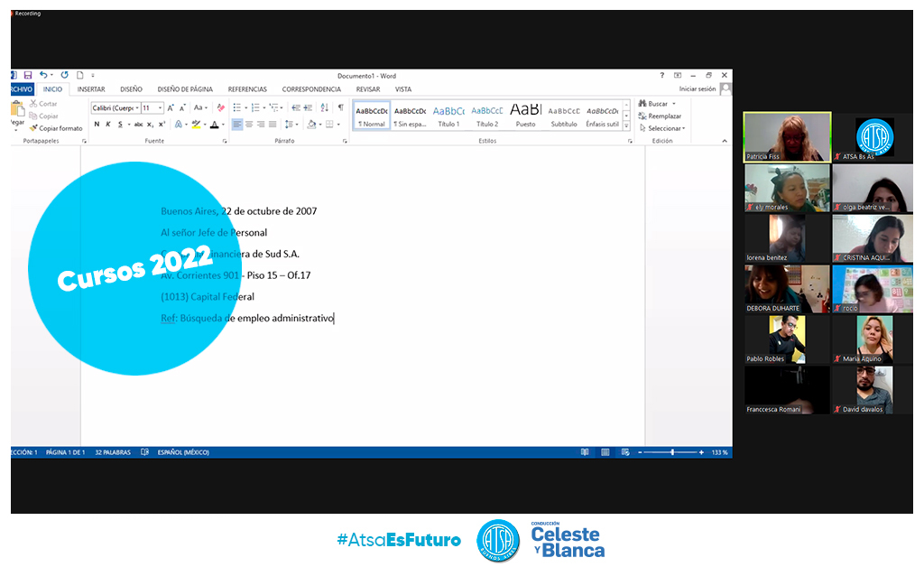Screen dimensions: 924x567
Task: Apply the Subtítulo style
Action: pyautogui.click(x=564, y=116)
